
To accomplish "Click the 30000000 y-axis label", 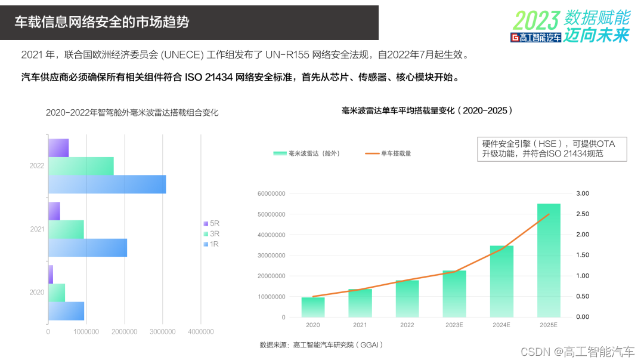I will pos(271,256).
